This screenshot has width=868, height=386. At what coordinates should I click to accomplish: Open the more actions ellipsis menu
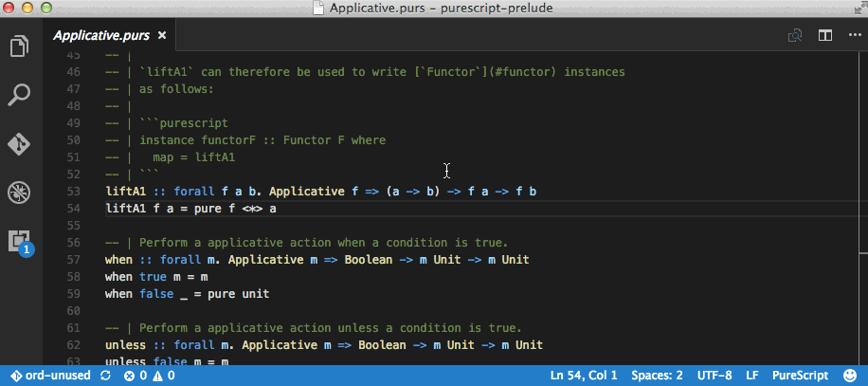coord(854,36)
